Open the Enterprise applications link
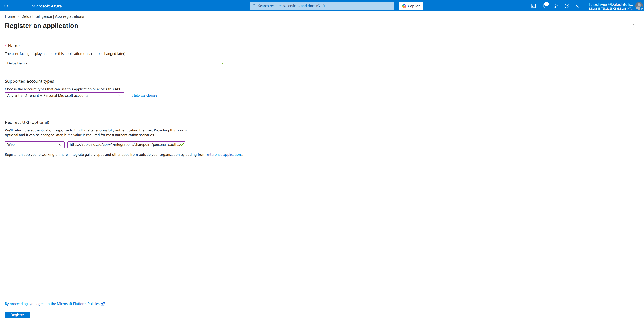 pyautogui.click(x=224, y=155)
